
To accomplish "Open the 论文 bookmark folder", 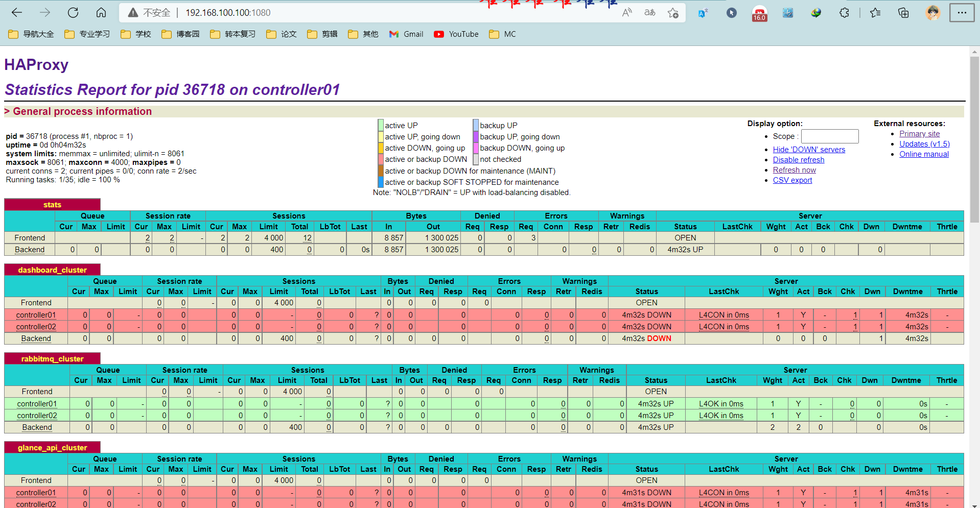I will tap(282, 34).
